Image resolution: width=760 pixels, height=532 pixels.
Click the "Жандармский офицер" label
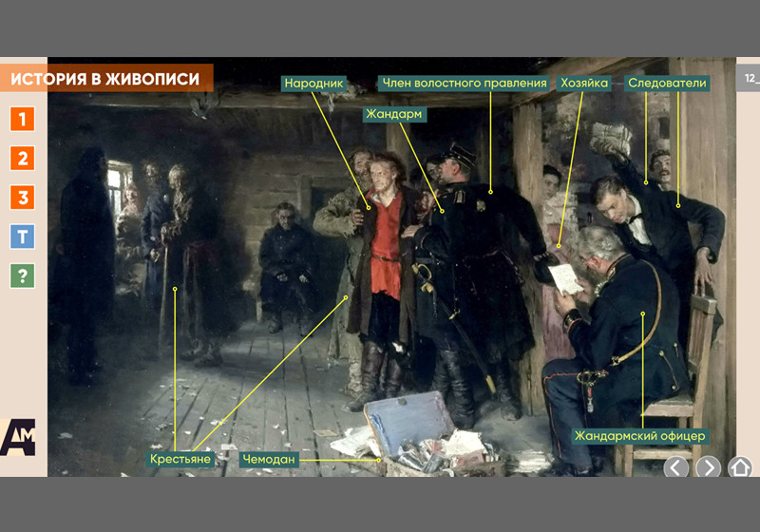coord(639,436)
